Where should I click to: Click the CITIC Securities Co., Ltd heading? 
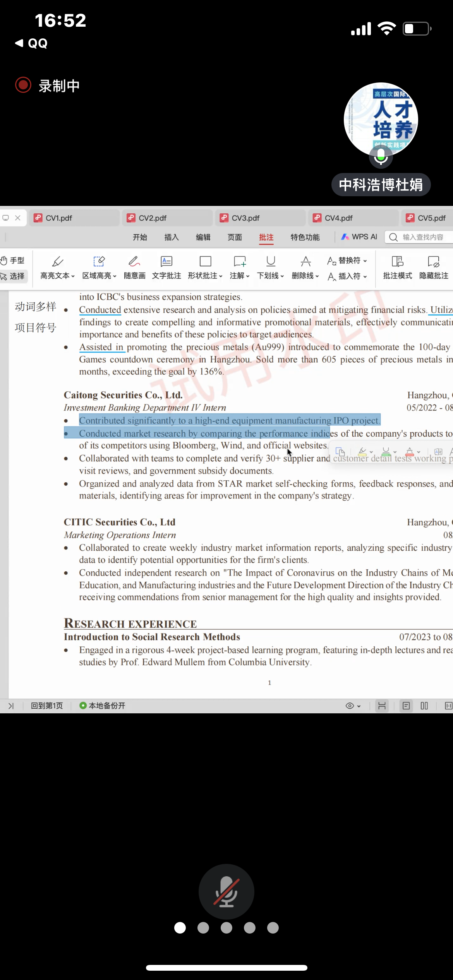[120, 522]
